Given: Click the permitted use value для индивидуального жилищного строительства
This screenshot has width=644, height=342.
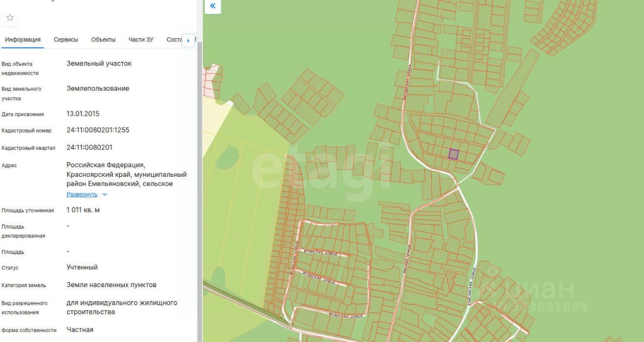Looking at the screenshot, I should click(x=122, y=307).
